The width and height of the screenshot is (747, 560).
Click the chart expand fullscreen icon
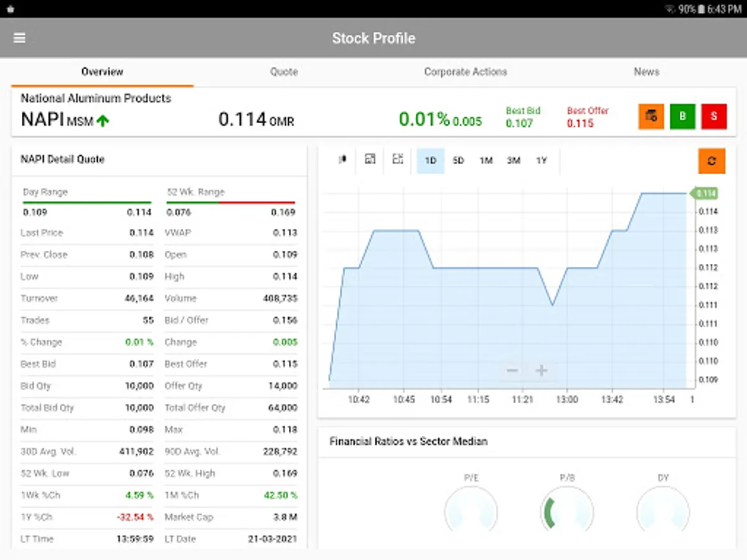click(x=398, y=160)
